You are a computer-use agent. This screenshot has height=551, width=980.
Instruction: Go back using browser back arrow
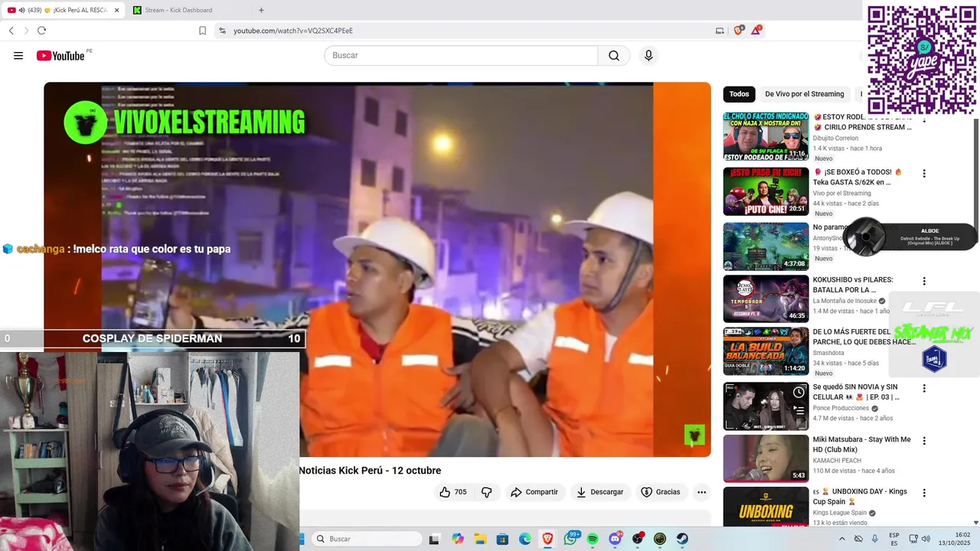[11, 31]
